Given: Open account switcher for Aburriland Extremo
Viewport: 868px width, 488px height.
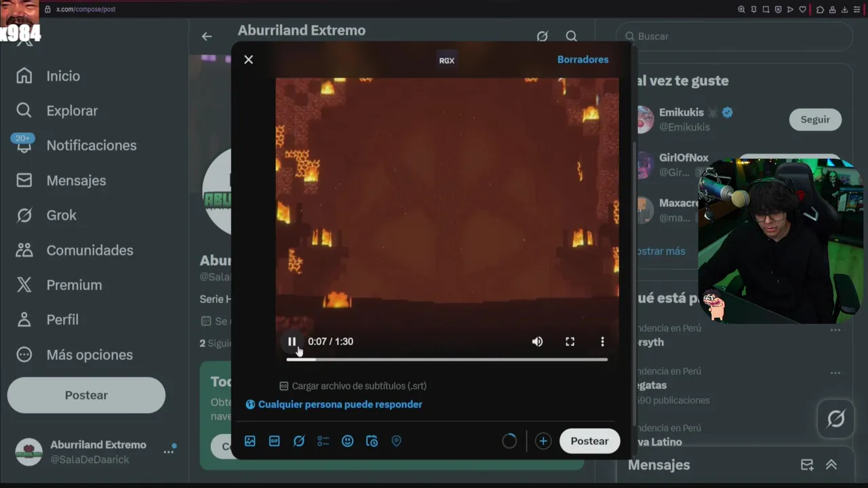Looking at the screenshot, I should 95,452.
